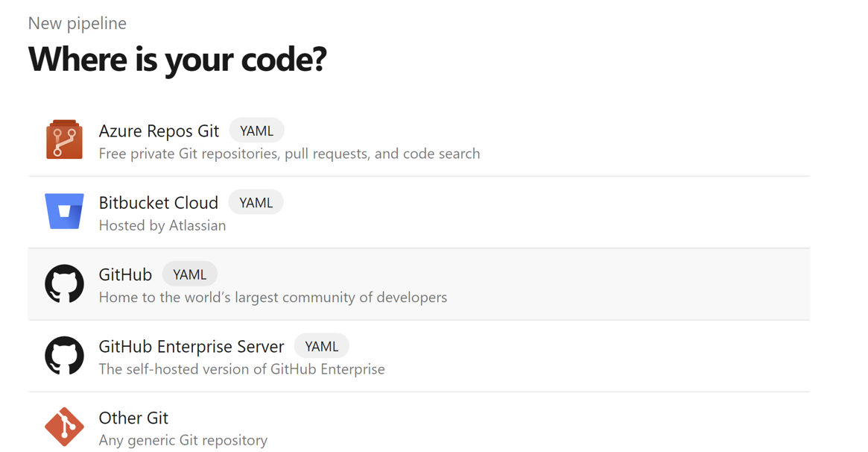Select the GitHub option title
Viewport: 868px width, 452px height.
pos(125,274)
